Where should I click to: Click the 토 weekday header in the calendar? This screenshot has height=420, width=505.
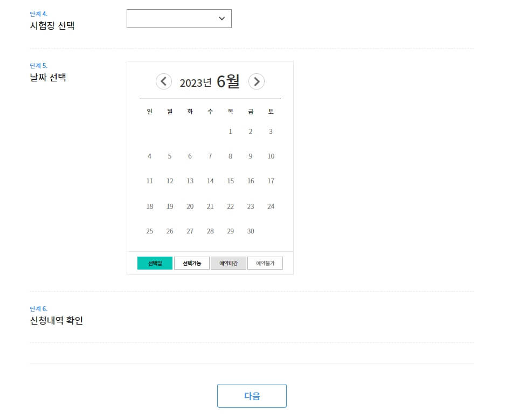point(271,112)
